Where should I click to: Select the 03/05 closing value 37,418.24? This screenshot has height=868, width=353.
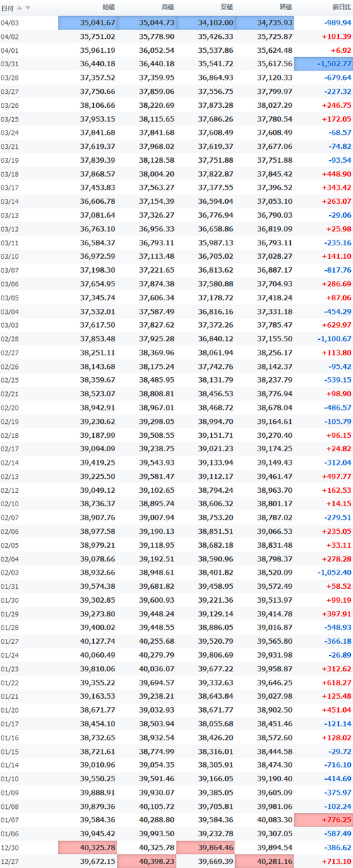coord(275,298)
